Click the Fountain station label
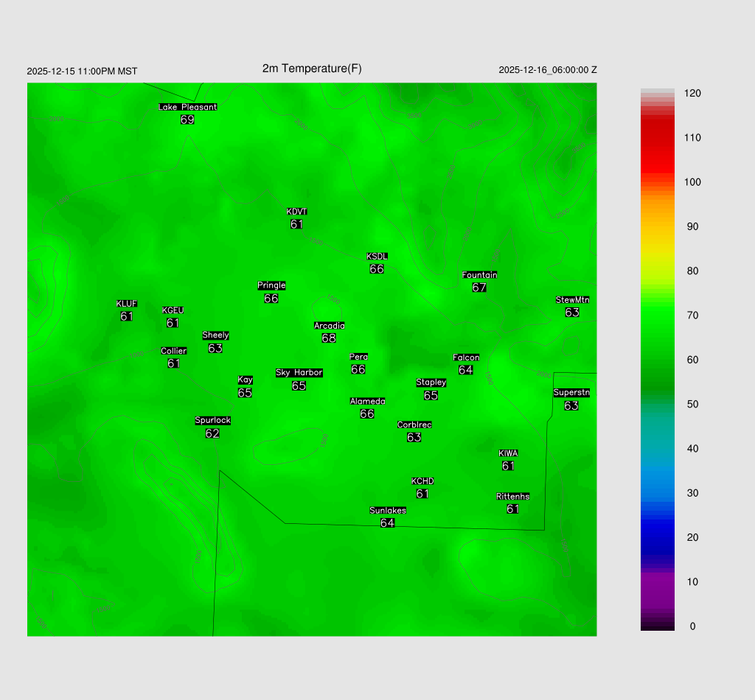The image size is (755, 700). (479, 275)
